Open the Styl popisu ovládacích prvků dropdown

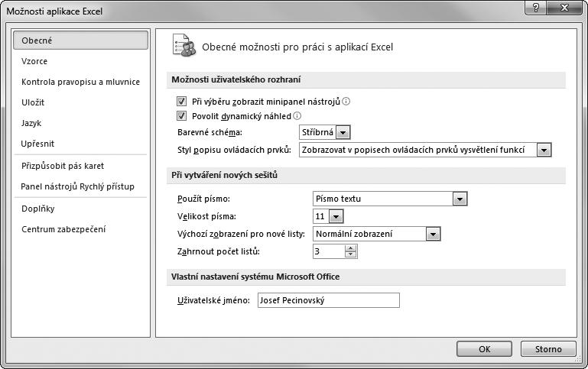click(544, 150)
